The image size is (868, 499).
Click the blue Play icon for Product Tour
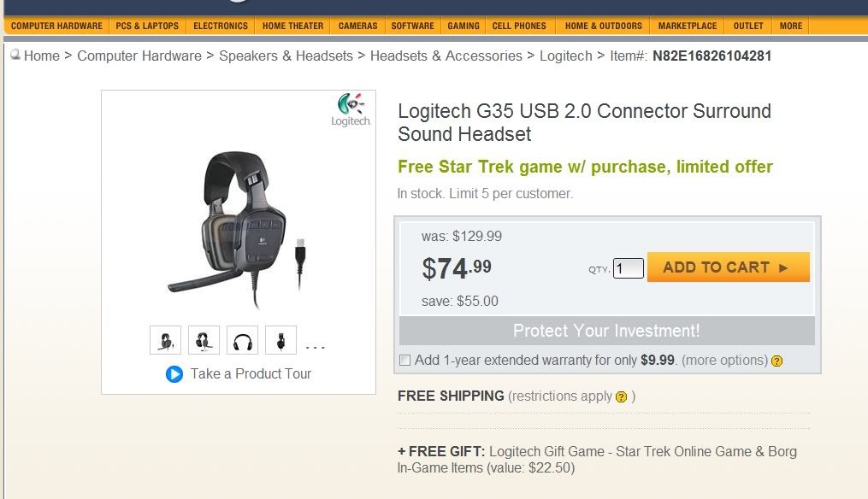click(x=174, y=373)
